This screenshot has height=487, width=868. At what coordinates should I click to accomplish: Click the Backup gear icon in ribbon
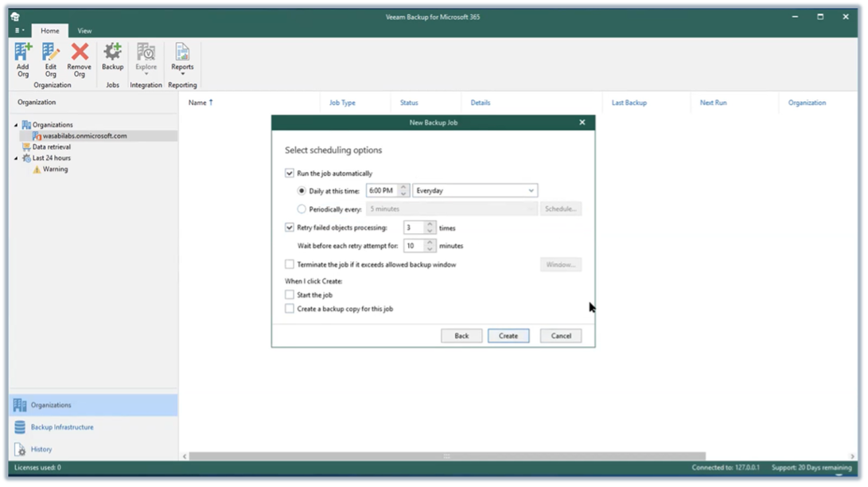[x=112, y=54]
